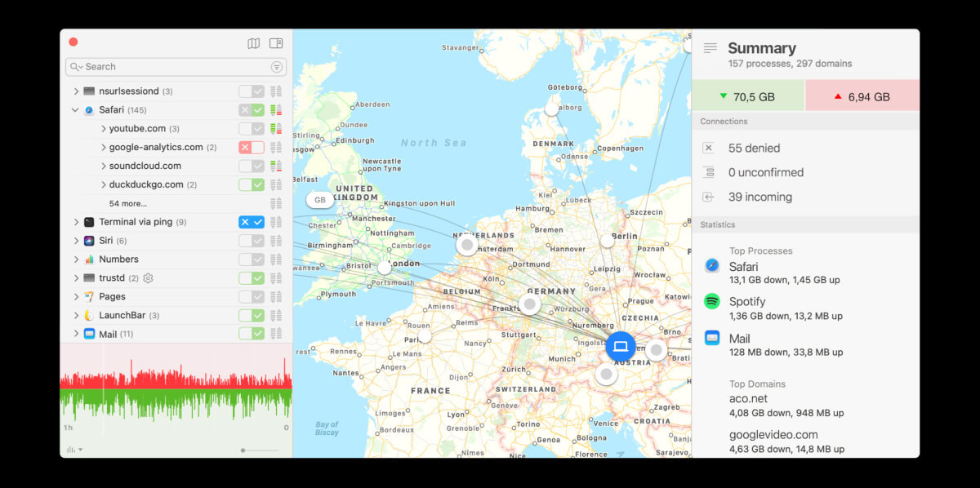Viewport: 980px width, 488px height.
Task: Toggle the Mail allow switch
Action: point(252,334)
